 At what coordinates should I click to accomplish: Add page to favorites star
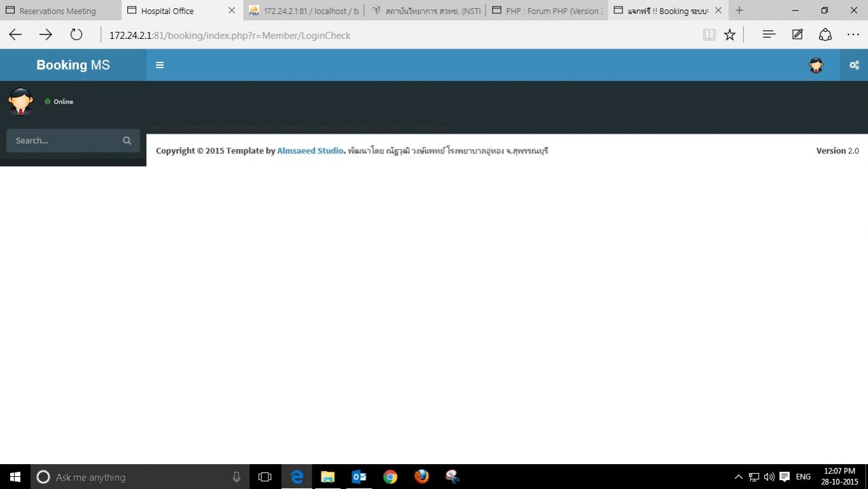tap(730, 35)
